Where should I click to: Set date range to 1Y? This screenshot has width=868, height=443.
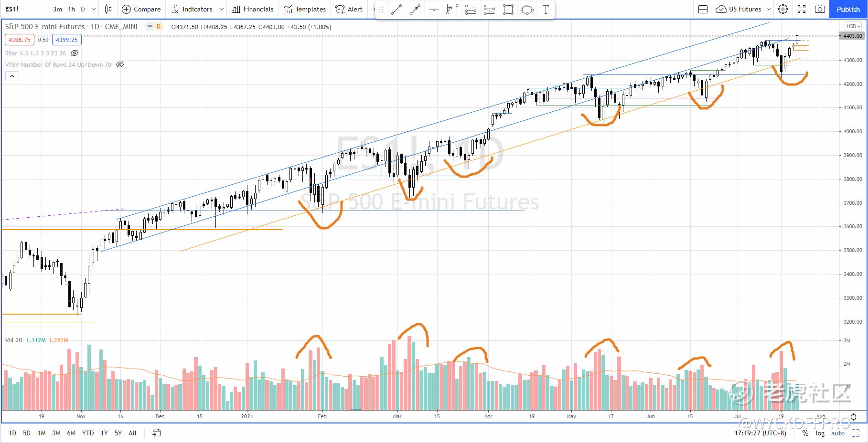coord(104,433)
